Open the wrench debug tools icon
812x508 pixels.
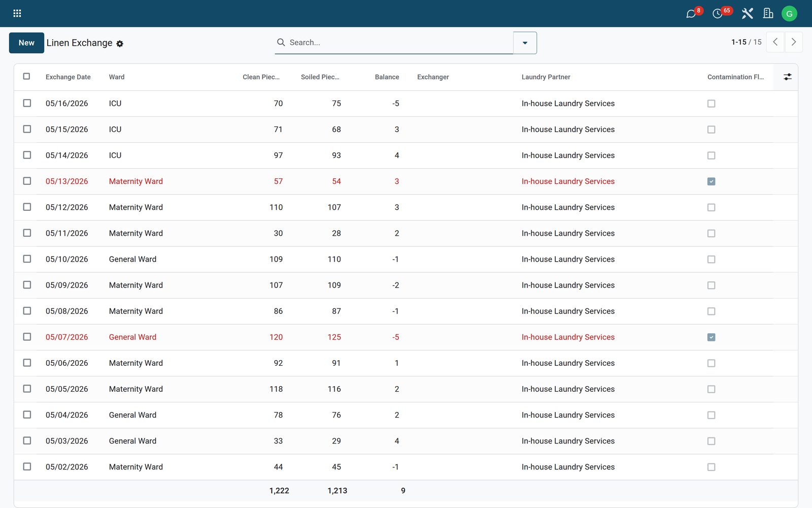[x=747, y=13]
